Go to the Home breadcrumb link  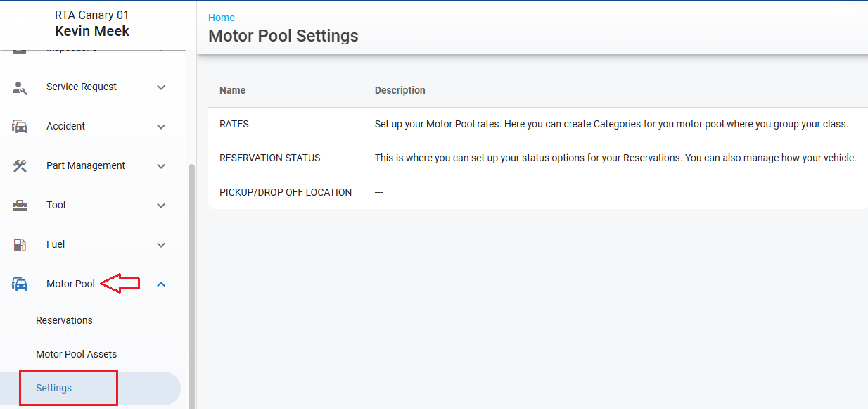pos(222,18)
